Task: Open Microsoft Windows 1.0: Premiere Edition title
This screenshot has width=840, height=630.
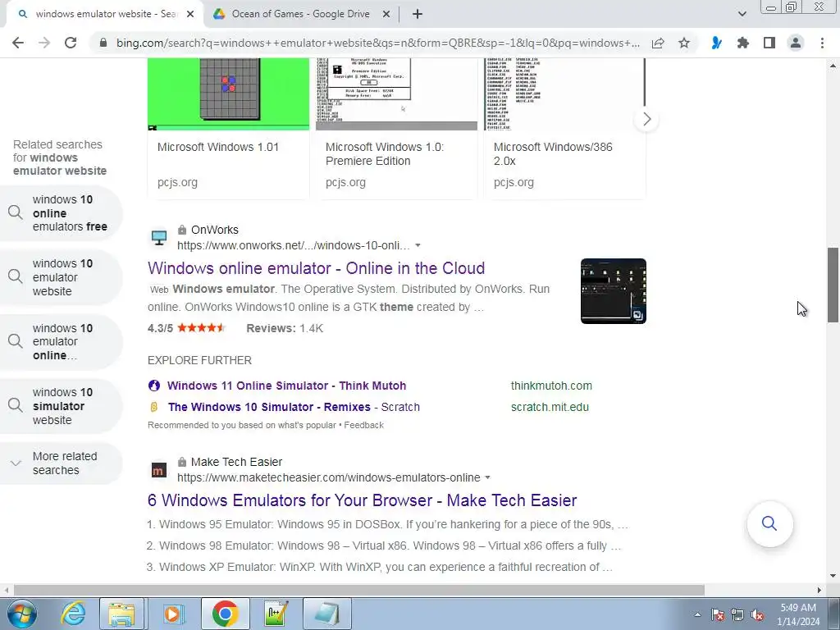Action: (384, 153)
